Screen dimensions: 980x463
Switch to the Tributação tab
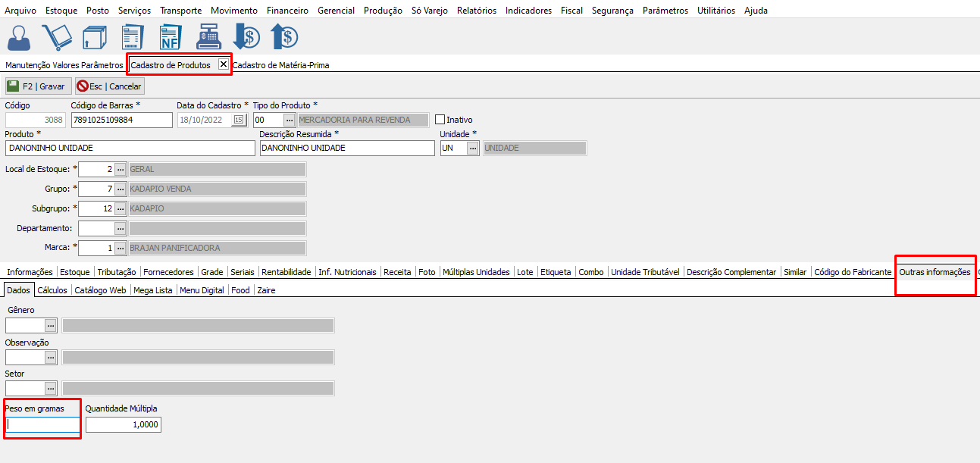click(117, 272)
